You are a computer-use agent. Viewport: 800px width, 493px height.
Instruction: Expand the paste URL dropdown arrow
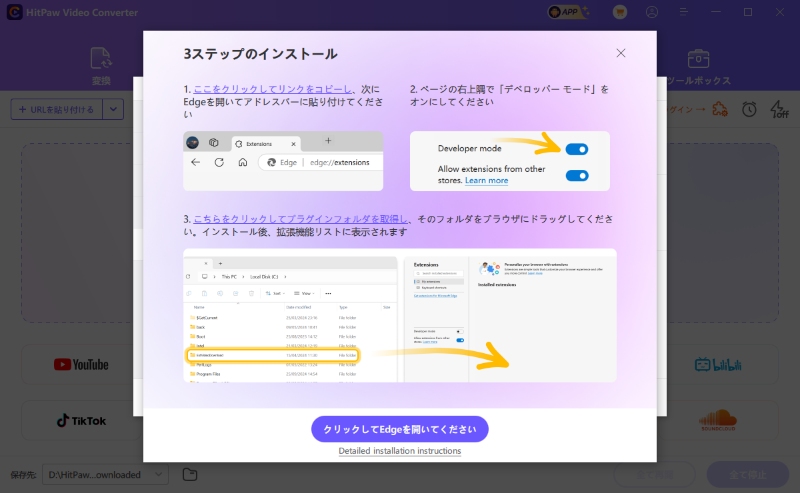(113, 109)
